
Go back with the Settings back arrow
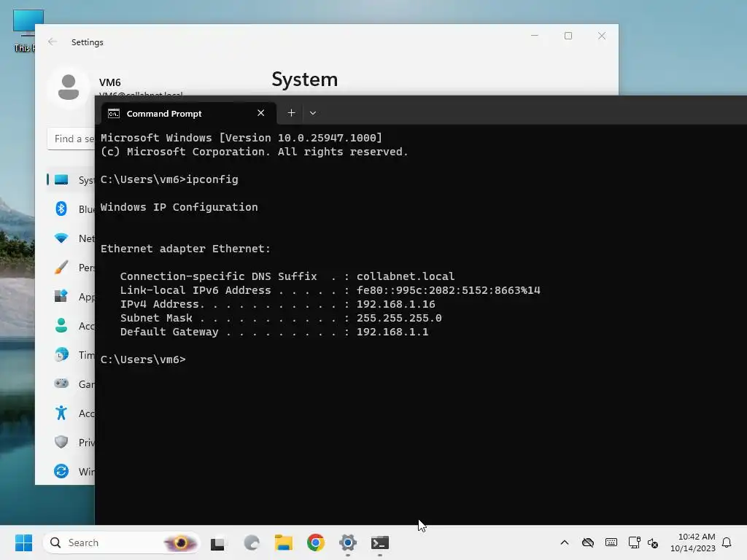coord(53,42)
